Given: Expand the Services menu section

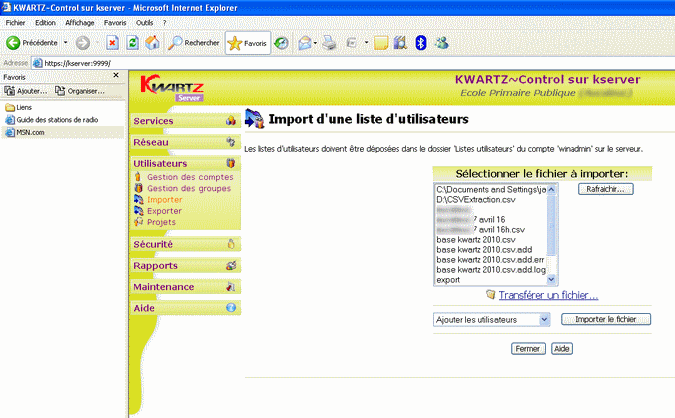Looking at the screenshot, I should click(185, 121).
